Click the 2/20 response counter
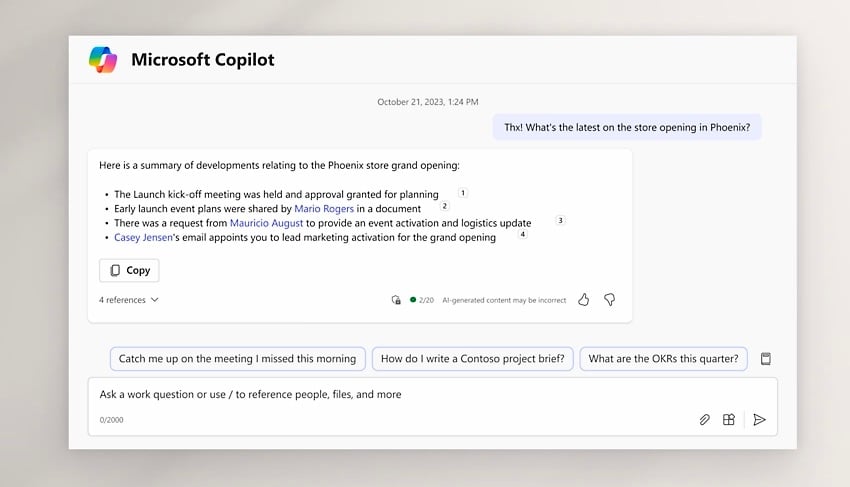 [422, 300]
